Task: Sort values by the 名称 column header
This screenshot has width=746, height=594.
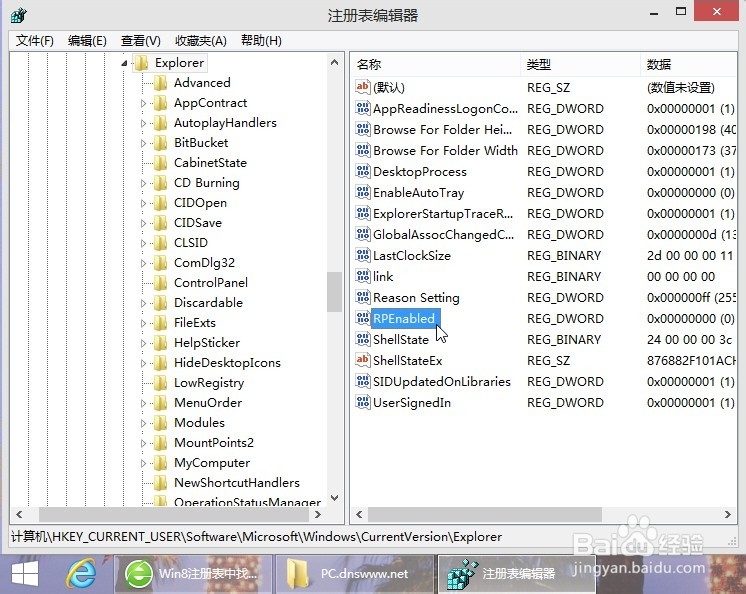Action: coord(435,64)
